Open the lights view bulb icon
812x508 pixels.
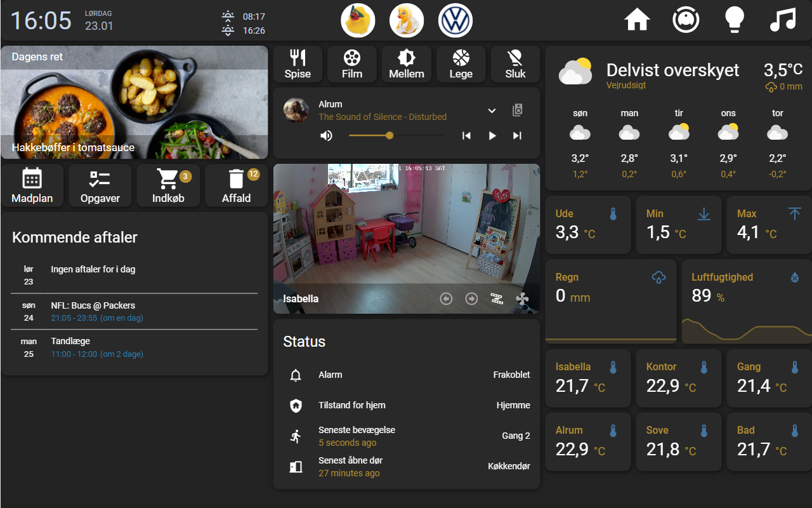pos(735,20)
